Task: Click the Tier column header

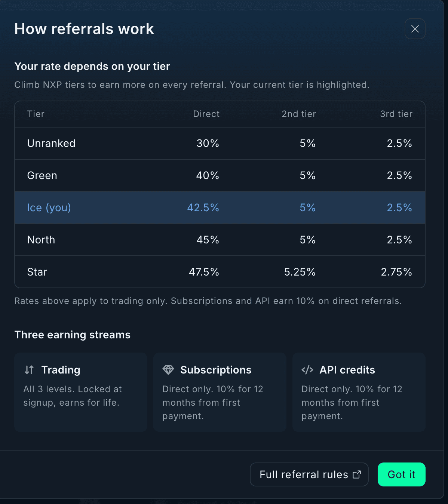Action: pos(36,114)
